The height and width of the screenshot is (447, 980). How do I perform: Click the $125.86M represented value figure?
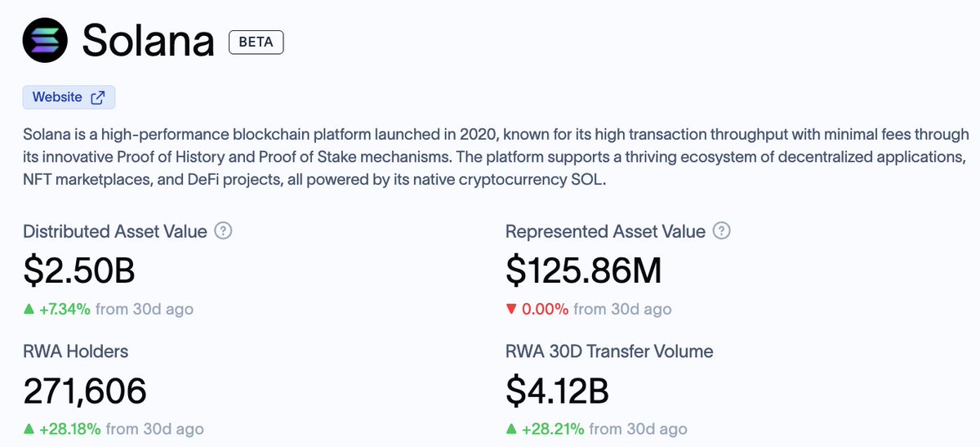click(x=584, y=272)
